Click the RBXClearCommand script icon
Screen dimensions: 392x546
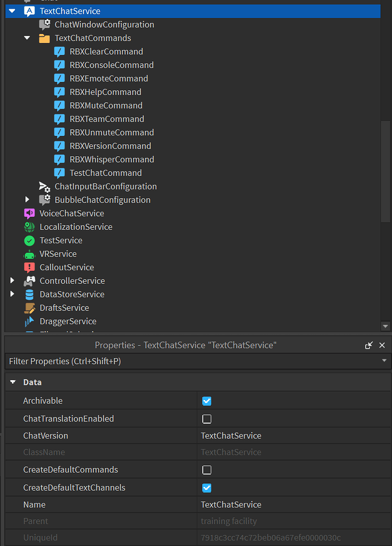tap(60, 51)
